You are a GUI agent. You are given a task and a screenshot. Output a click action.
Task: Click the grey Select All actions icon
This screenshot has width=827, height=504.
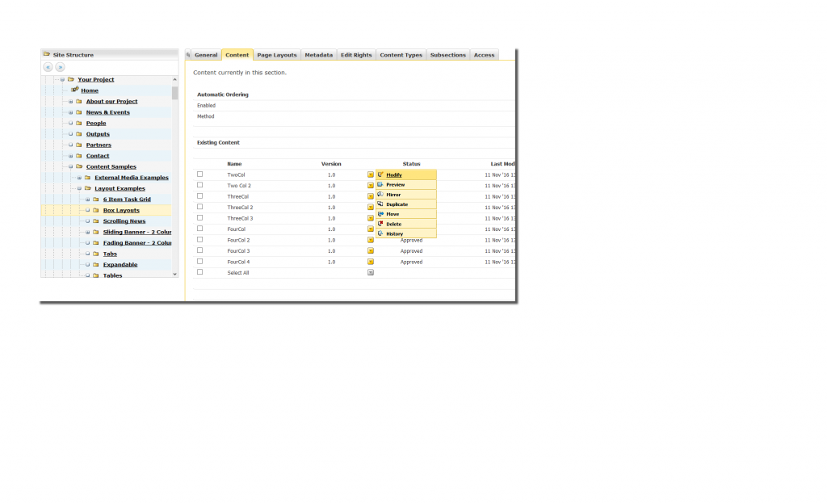(x=371, y=272)
